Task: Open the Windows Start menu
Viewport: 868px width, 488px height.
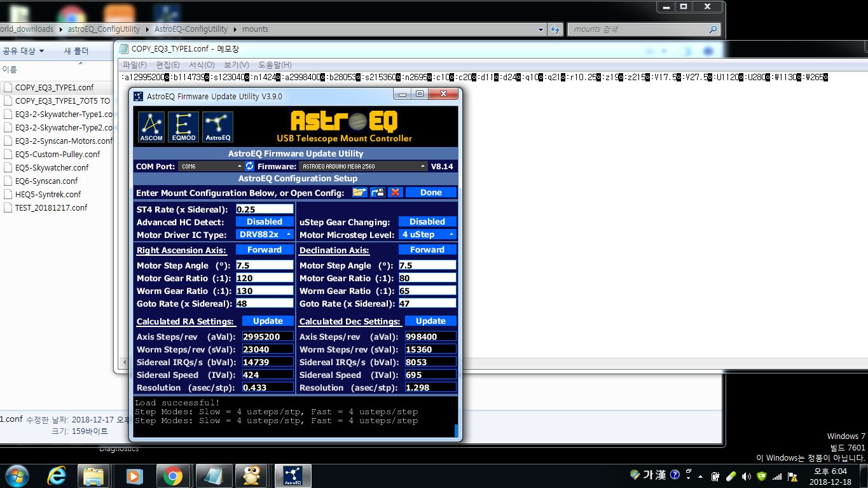Action: coord(16,475)
